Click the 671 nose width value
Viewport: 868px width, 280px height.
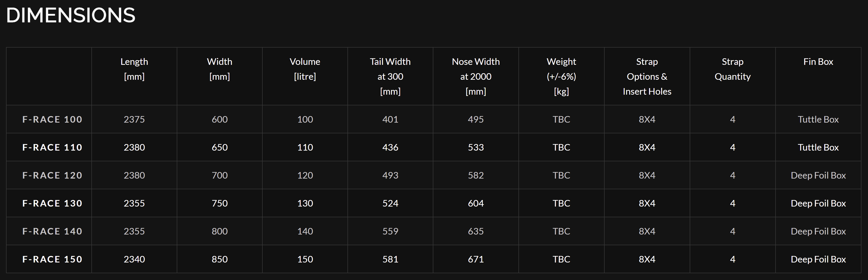(476, 259)
